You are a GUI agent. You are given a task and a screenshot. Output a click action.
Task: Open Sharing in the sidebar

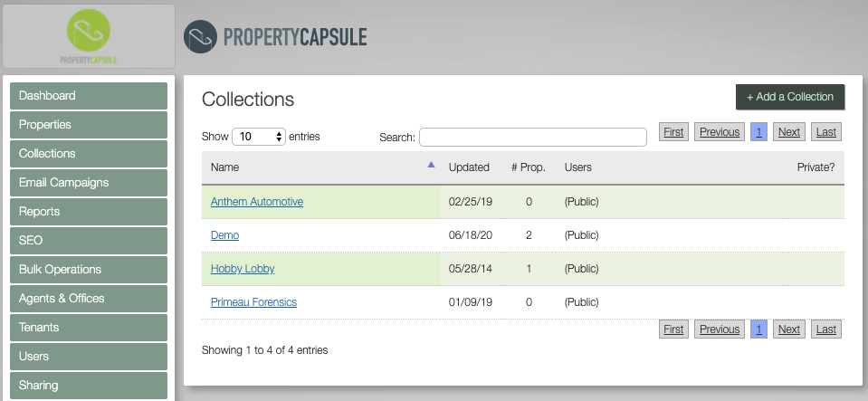[89, 385]
